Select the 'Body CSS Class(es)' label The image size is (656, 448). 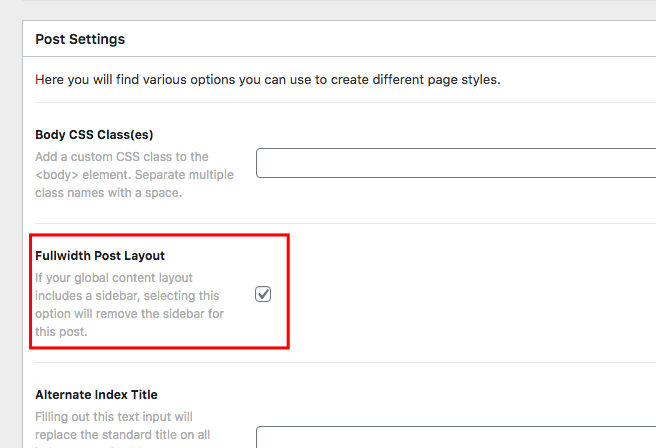tap(94, 134)
